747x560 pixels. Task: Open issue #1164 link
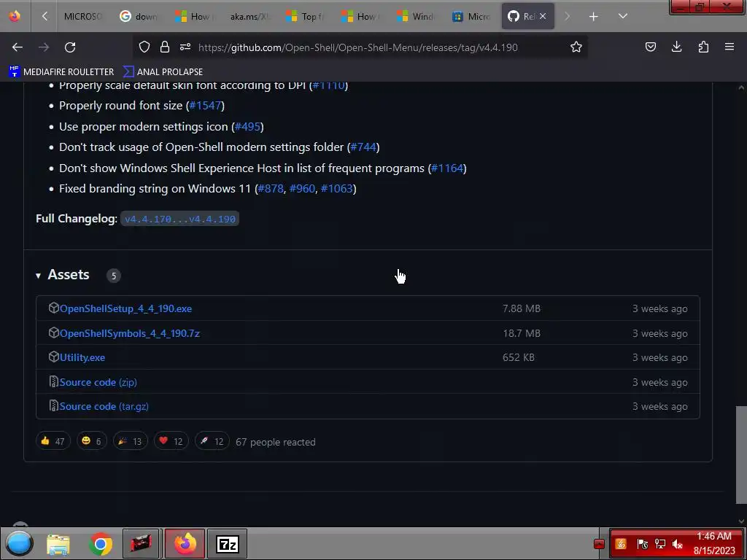pyautogui.click(x=447, y=168)
